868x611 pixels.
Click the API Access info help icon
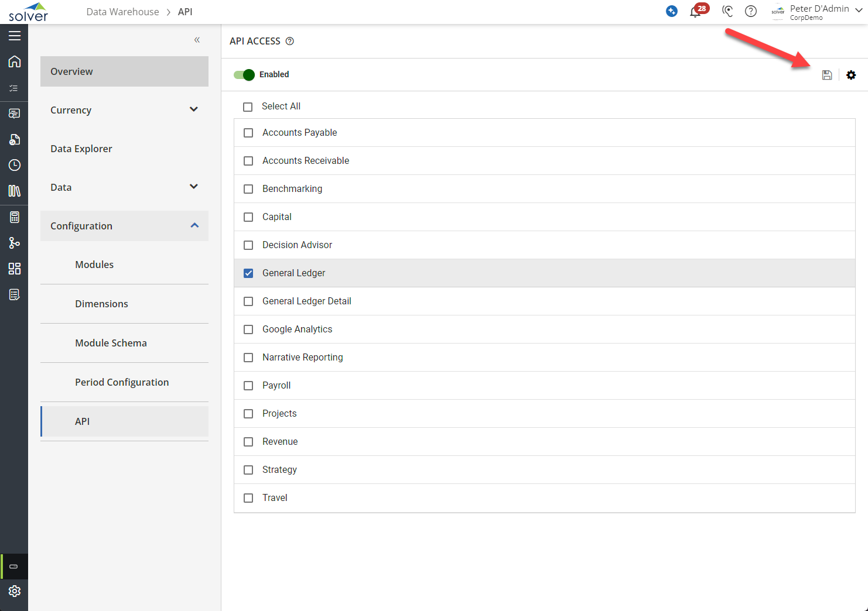(x=289, y=41)
